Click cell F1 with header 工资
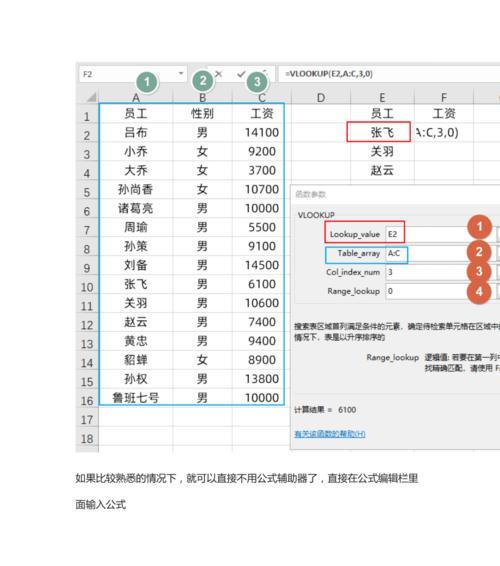Image resolution: width=500 pixels, height=566 pixels. tap(444, 114)
